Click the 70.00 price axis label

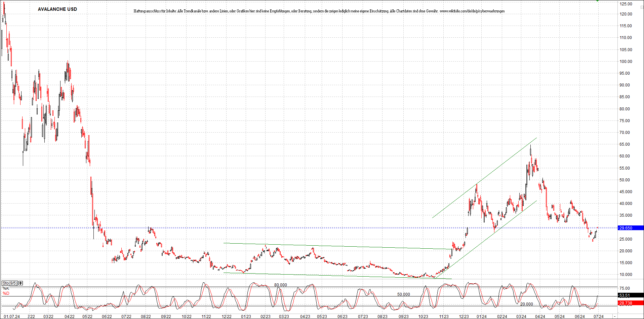pos(625,133)
